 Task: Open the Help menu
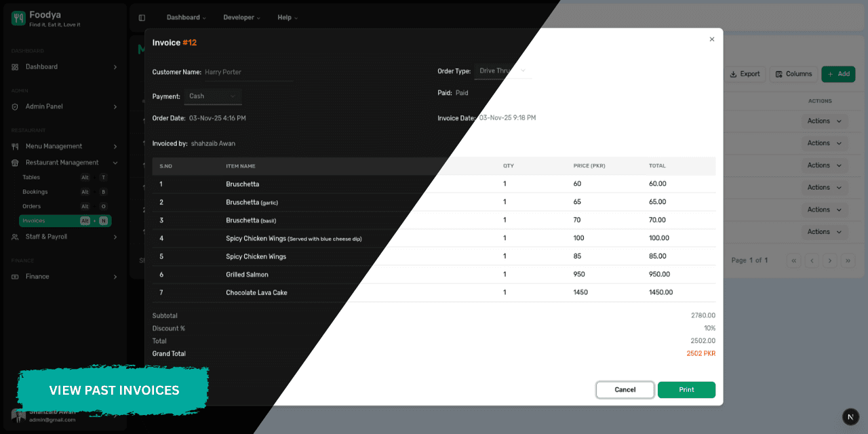[x=288, y=18]
